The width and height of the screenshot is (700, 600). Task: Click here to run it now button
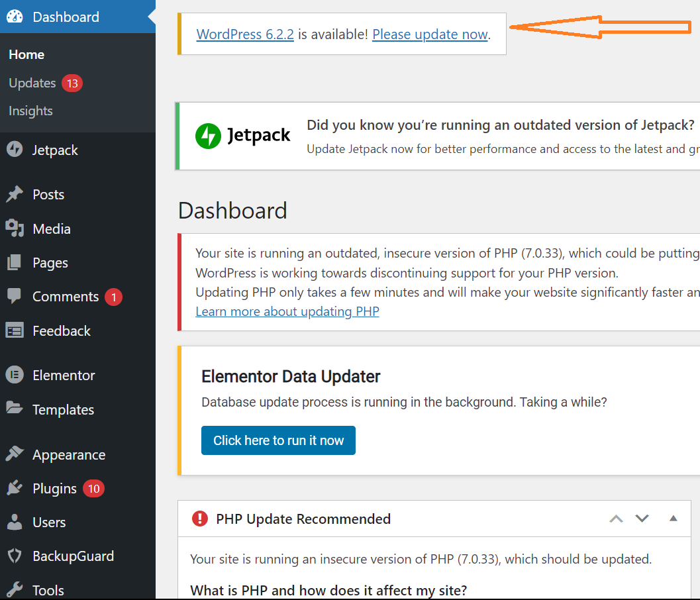pos(278,440)
